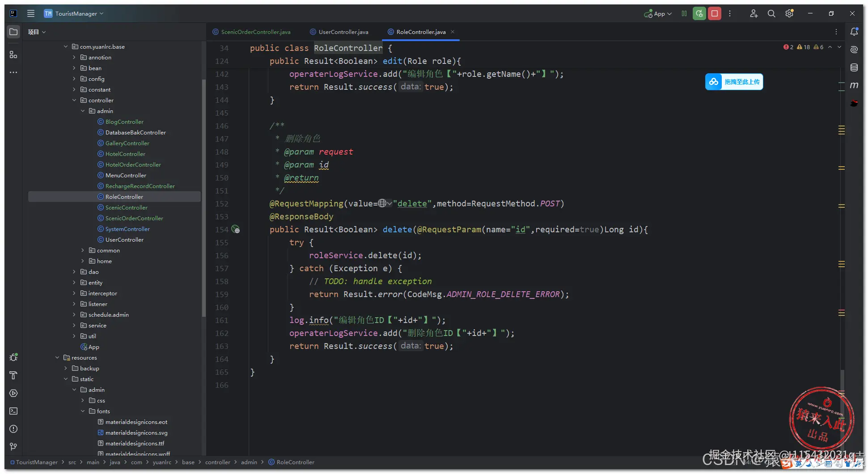
Task: Show more tool windows in left strip
Action: pyautogui.click(x=13, y=72)
